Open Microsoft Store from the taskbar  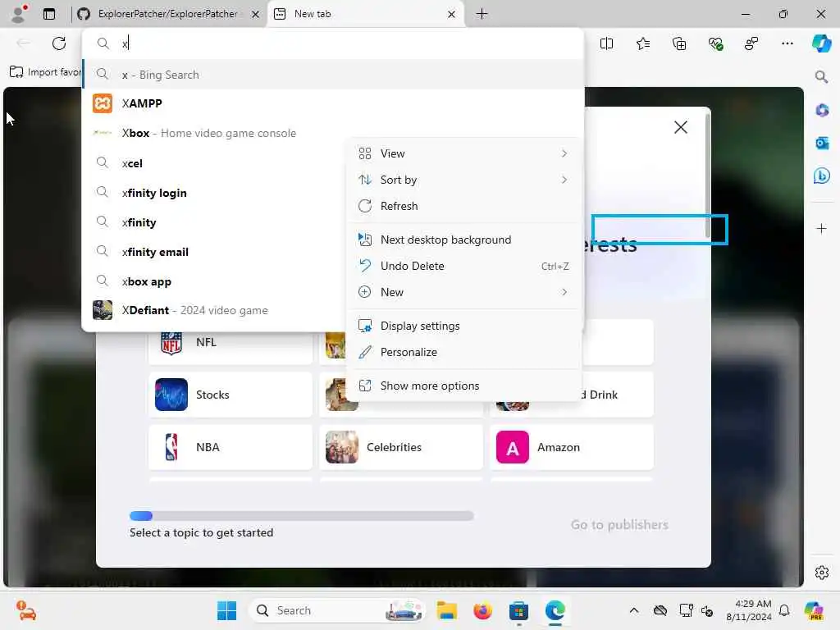coord(518,610)
